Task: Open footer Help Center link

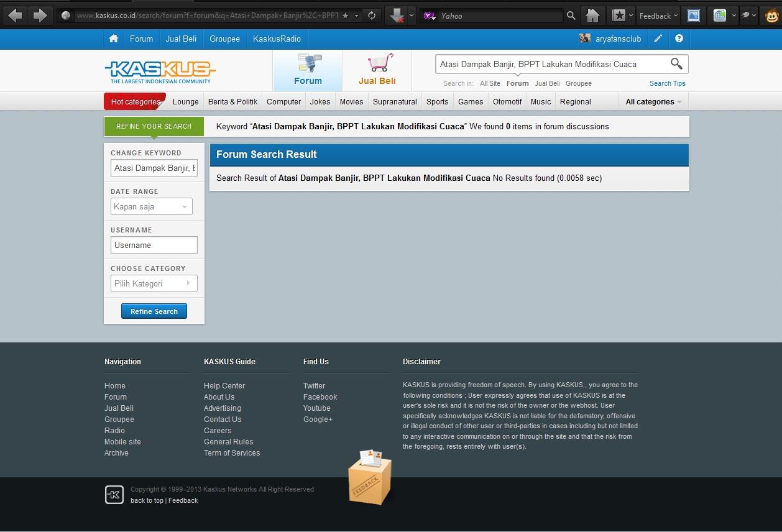Action: pyautogui.click(x=224, y=386)
